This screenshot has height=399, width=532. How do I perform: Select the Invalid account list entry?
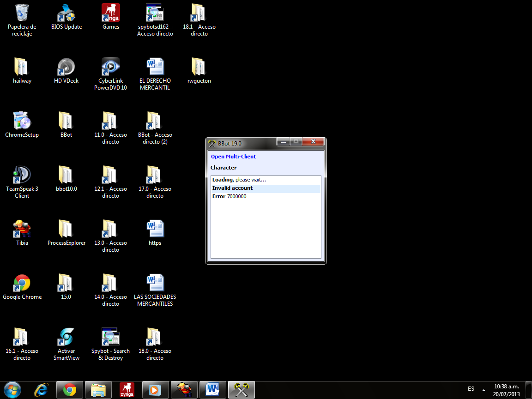tap(232, 188)
